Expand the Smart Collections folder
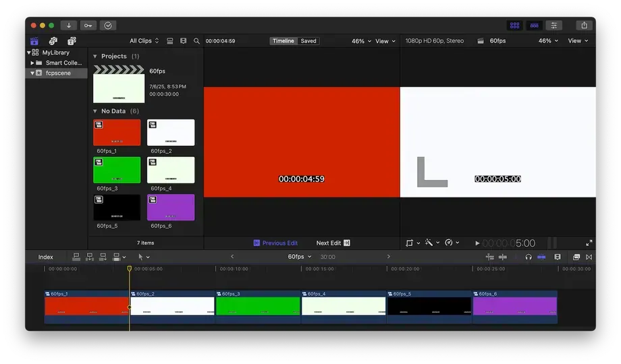Screen dimensions: 621x364 tap(32, 63)
